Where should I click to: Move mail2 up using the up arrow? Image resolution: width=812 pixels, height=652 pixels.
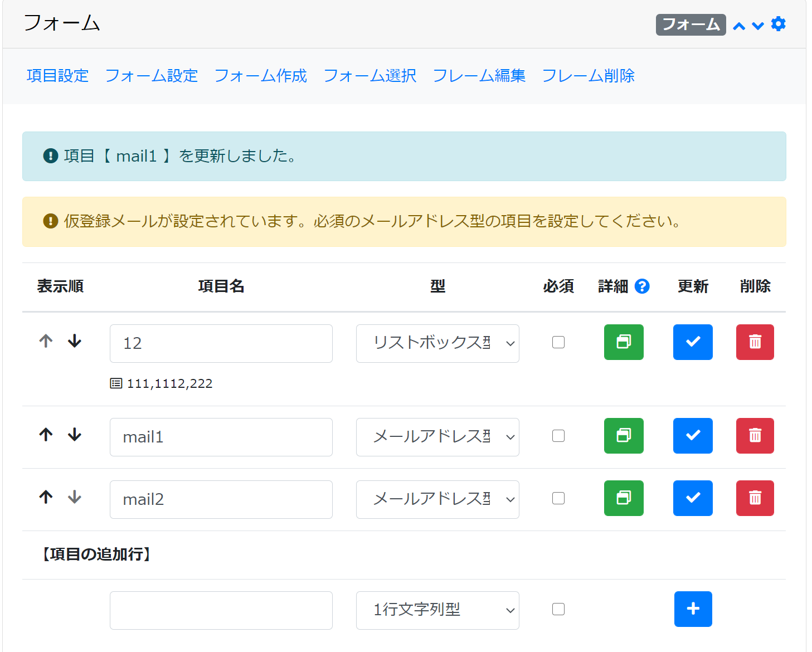click(x=45, y=497)
